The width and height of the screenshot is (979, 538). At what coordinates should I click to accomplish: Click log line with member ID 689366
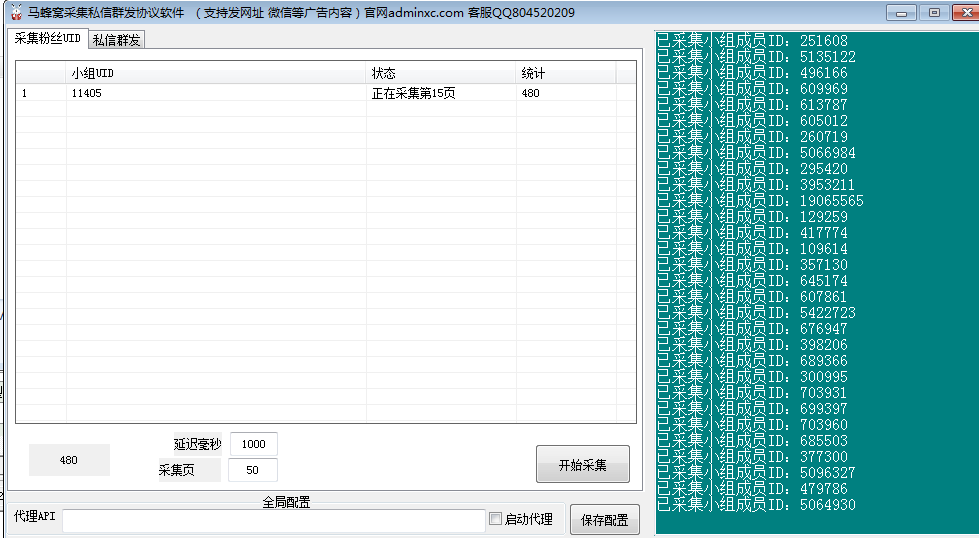click(752, 361)
